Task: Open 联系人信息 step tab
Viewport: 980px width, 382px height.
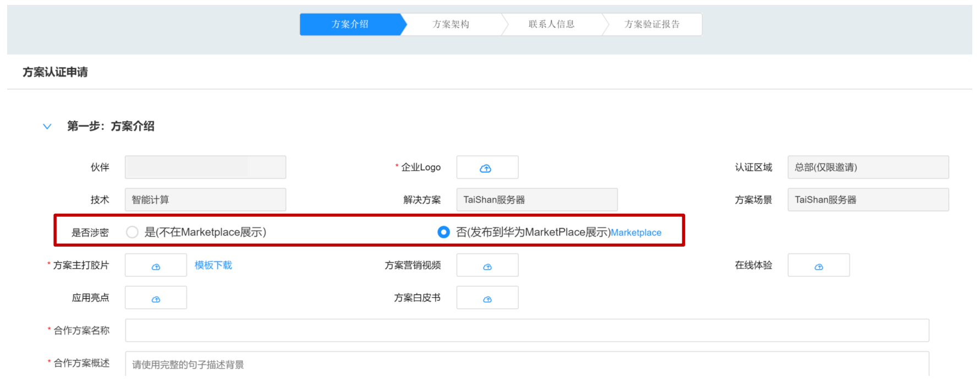Action: pyautogui.click(x=552, y=24)
